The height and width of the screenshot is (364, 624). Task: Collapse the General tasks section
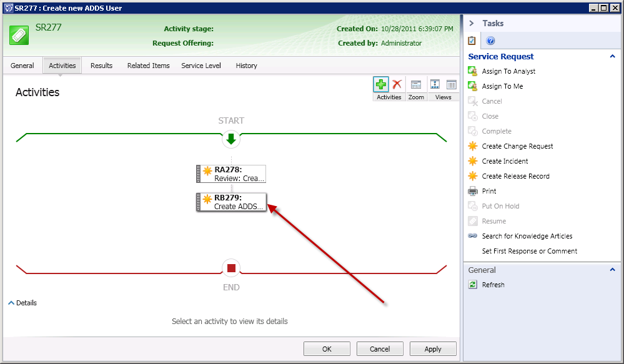click(x=612, y=270)
